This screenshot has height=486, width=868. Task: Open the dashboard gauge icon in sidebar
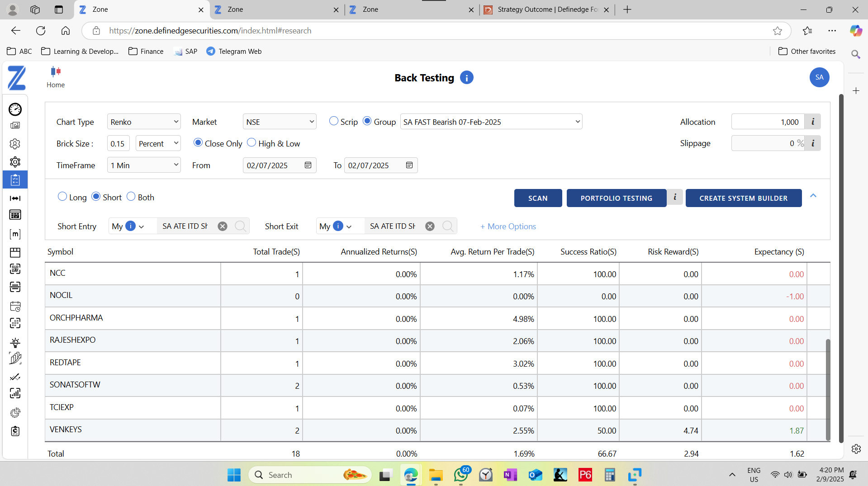[15, 109]
